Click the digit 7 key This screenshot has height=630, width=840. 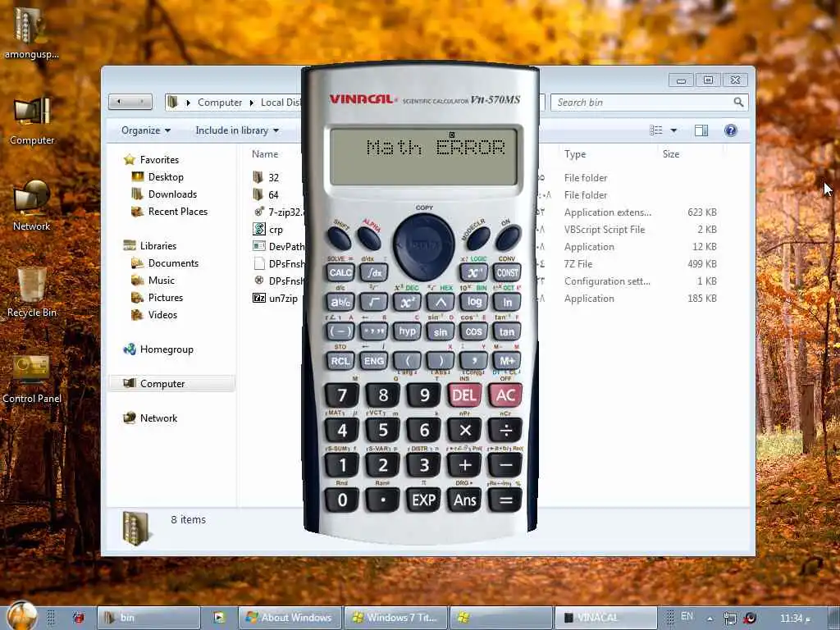(x=342, y=395)
